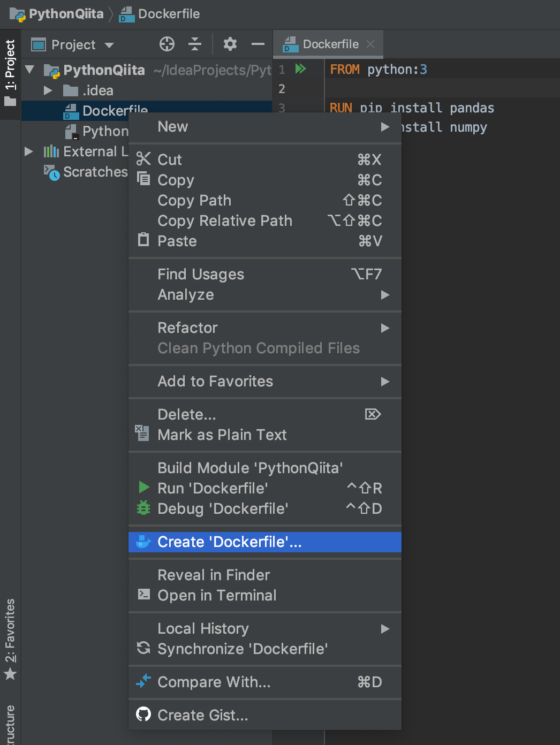Viewport: 560px width, 745px height.
Task: Open the Project view dropdown
Action: pyautogui.click(x=73, y=44)
